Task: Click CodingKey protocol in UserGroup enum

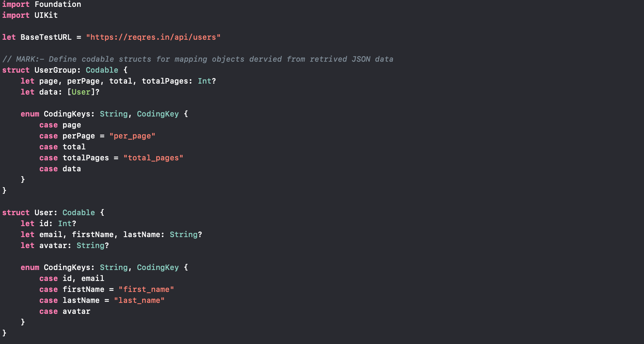Action: pyautogui.click(x=158, y=114)
